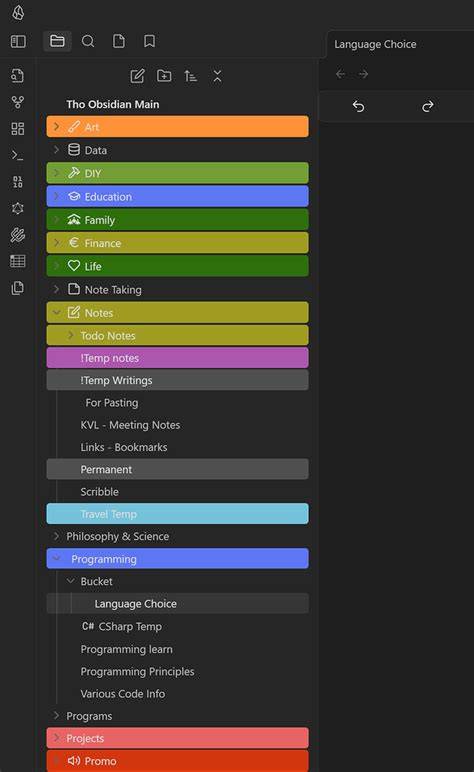474x772 pixels.
Task: Click the redo arrow button
Action: 428,106
